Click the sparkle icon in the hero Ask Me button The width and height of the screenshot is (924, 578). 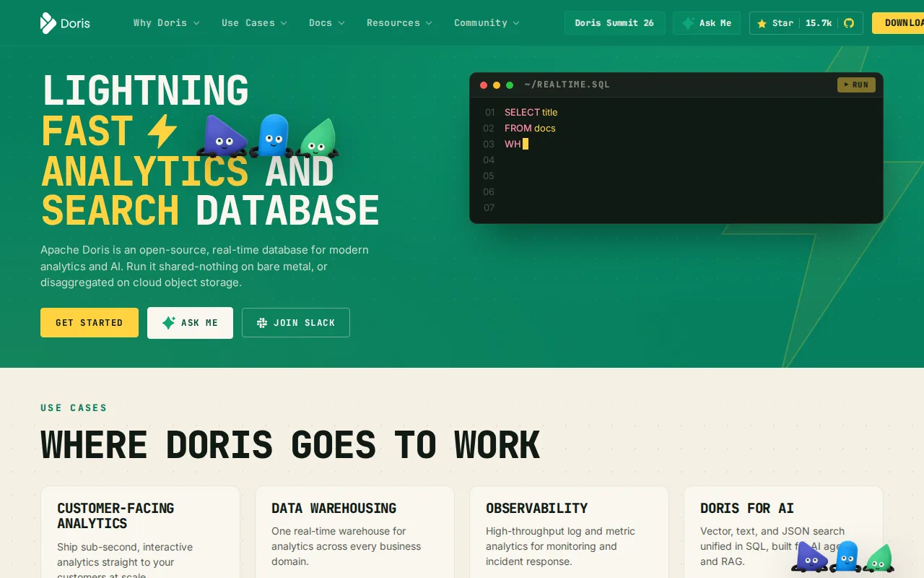click(x=169, y=323)
